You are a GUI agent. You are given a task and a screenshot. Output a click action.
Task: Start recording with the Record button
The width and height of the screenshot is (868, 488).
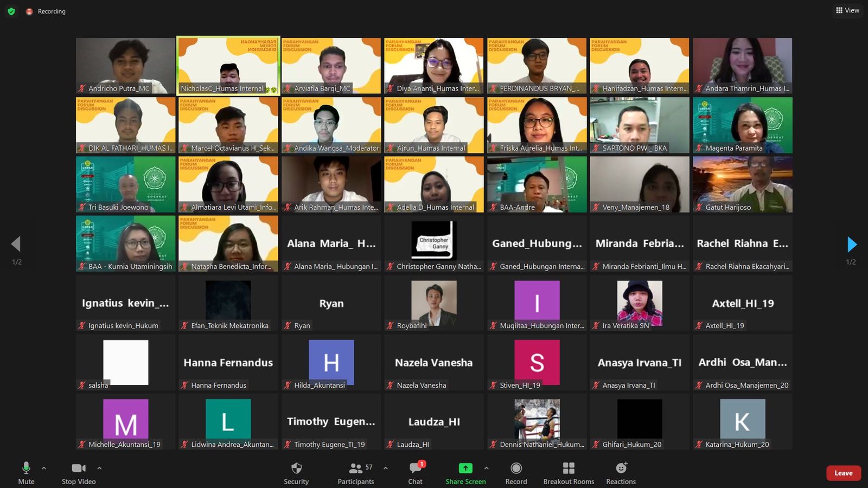click(x=516, y=472)
